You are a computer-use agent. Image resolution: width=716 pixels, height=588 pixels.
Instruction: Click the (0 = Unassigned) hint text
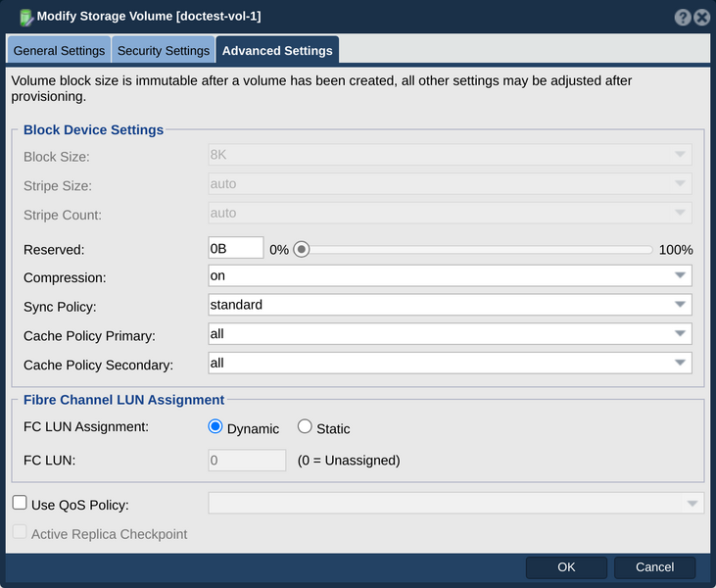coord(349,461)
